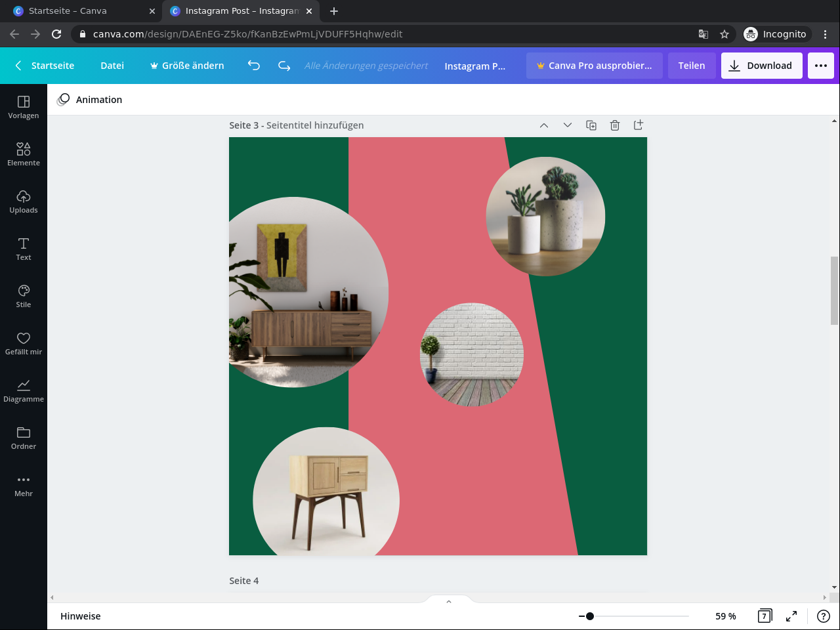
Task: Open the page grid view
Action: [765, 616]
